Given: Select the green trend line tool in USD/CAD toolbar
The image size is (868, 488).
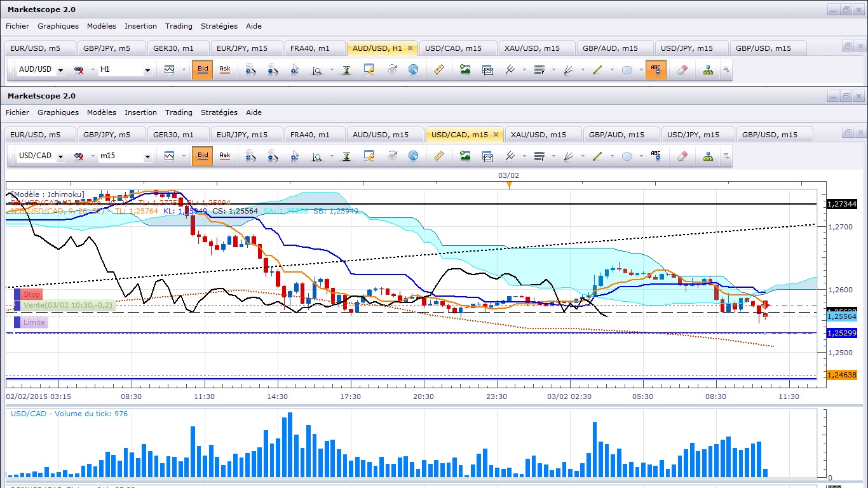Looking at the screenshot, I should click(x=597, y=156).
